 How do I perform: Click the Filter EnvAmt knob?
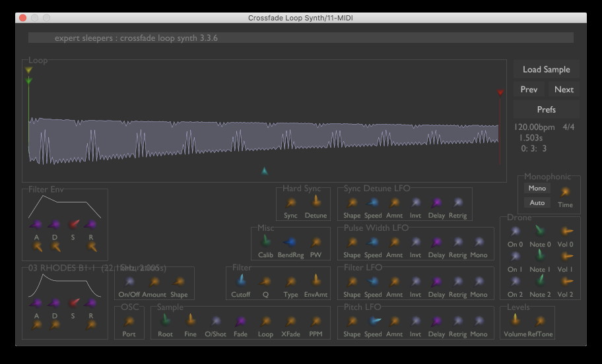[316, 281]
